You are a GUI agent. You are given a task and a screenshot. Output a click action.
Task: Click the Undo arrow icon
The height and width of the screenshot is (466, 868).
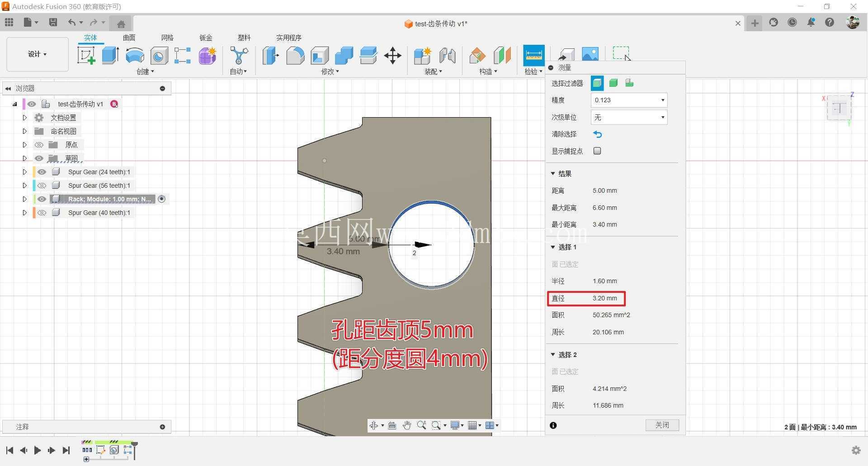71,22
